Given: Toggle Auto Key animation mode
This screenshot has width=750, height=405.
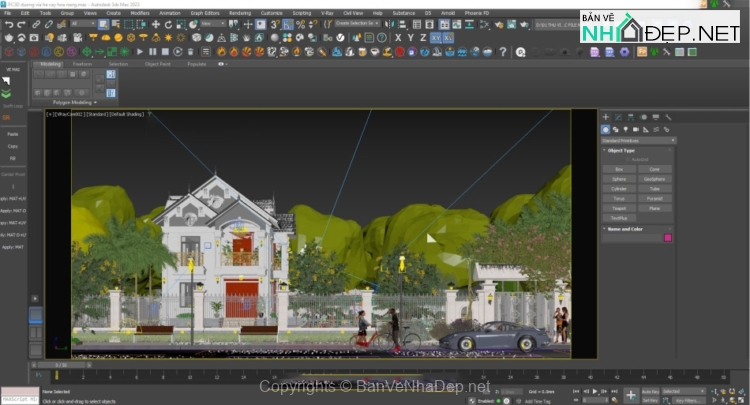Looking at the screenshot, I should coord(650,391).
